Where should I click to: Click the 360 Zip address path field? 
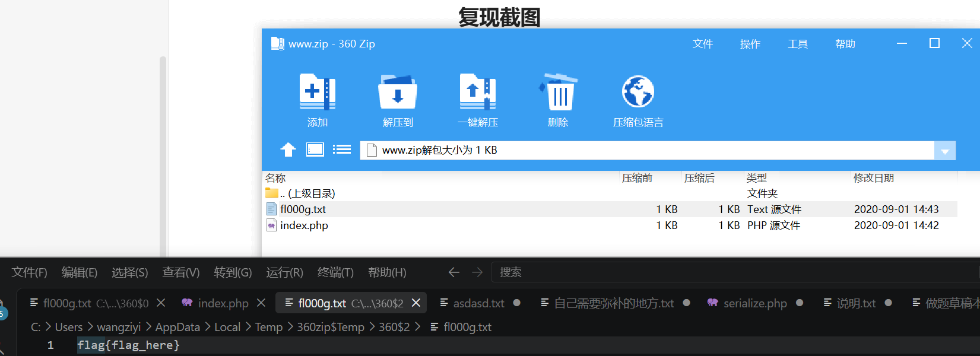click(647, 151)
